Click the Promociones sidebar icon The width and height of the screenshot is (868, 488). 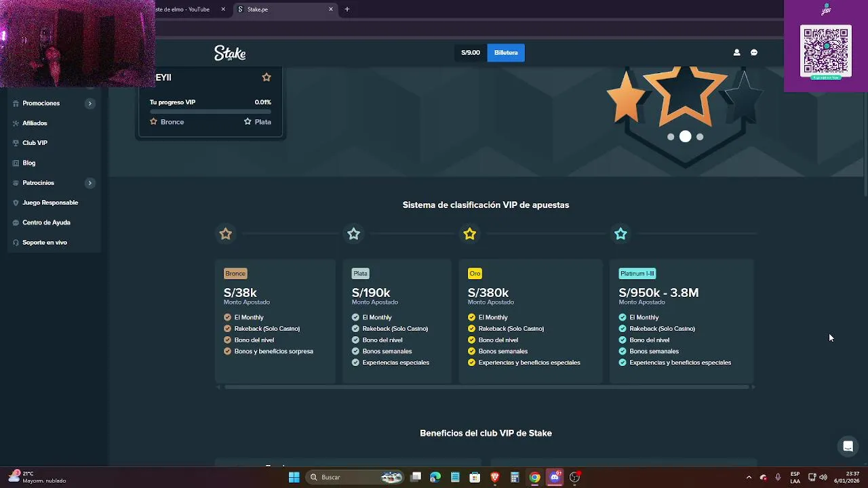[16, 103]
